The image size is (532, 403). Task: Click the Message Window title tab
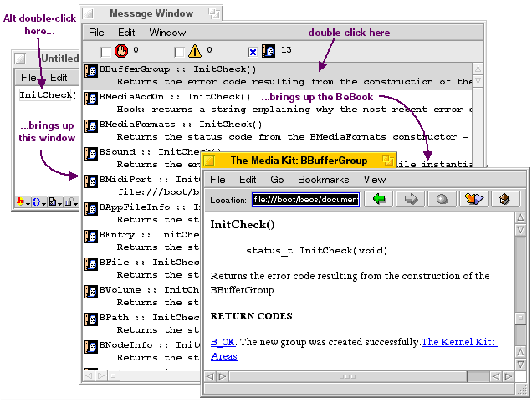tap(151, 13)
